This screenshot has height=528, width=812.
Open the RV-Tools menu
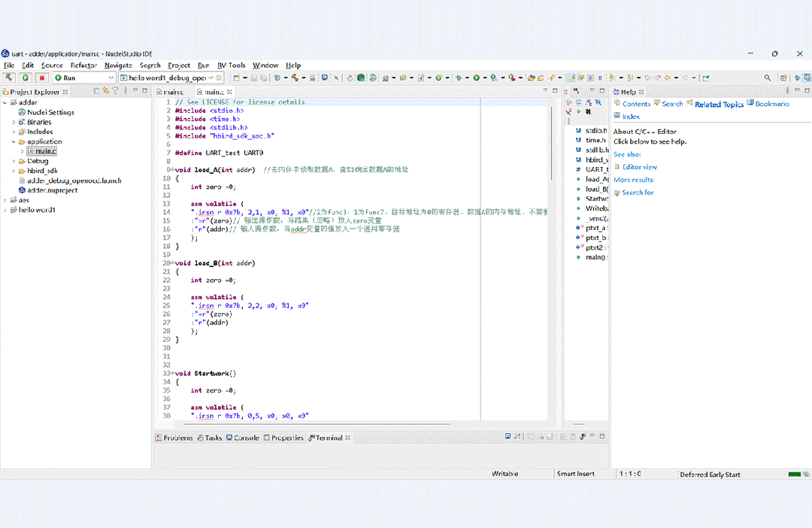tap(231, 65)
